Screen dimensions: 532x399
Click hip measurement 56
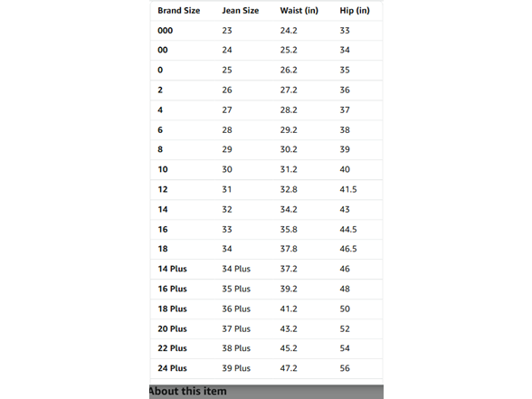click(x=345, y=368)
